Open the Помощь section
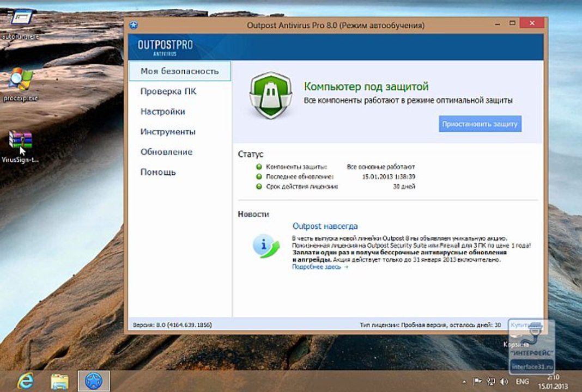 pos(157,172)
